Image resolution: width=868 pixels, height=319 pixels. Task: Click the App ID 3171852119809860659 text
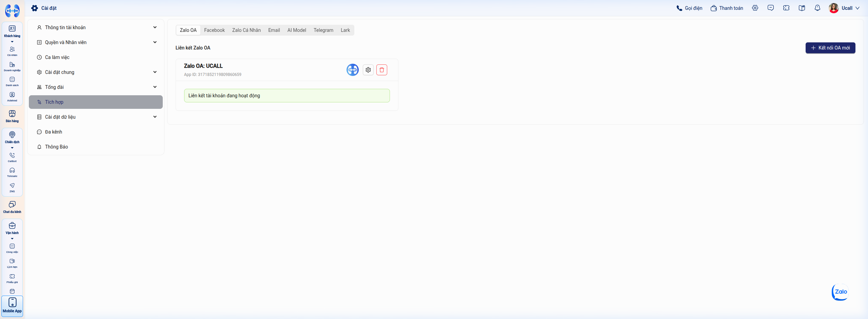coord(213,75)
